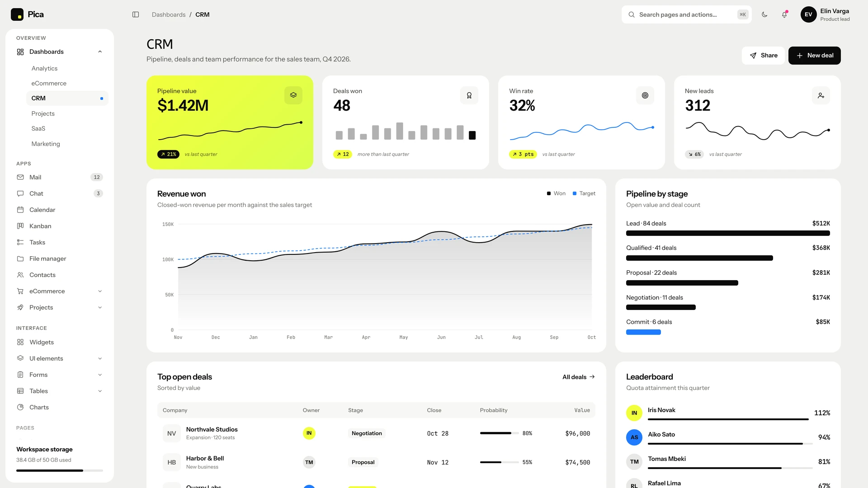868x488 pixels.
Task: Open notifications bell icon
Action: click(784, 14)
